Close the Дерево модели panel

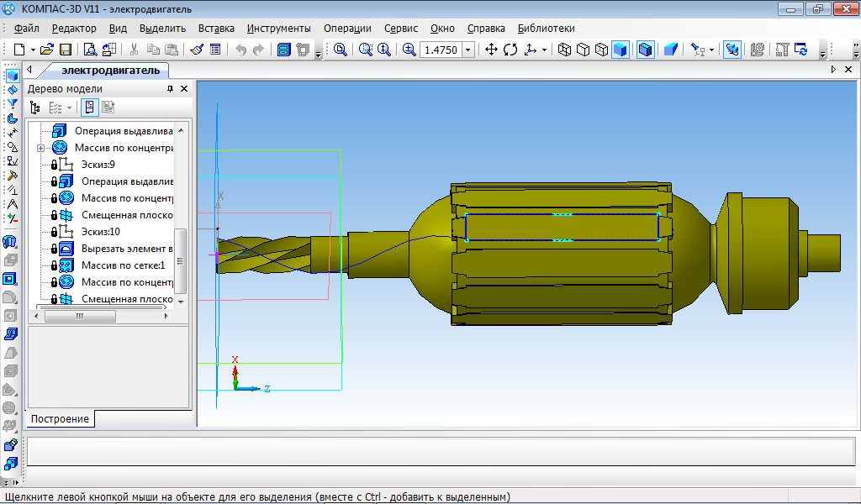183,89
